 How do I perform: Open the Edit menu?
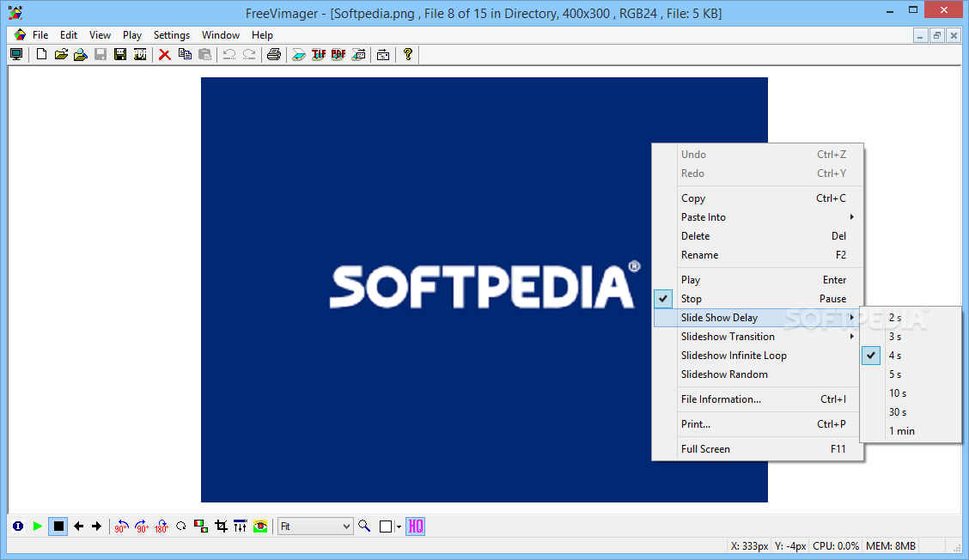pos(69,35)
